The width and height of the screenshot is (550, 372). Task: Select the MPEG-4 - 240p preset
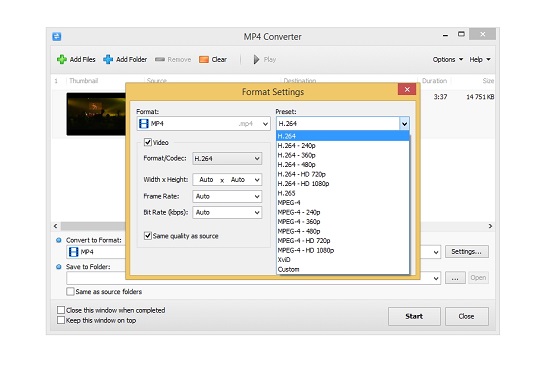[x=343, y=212]
